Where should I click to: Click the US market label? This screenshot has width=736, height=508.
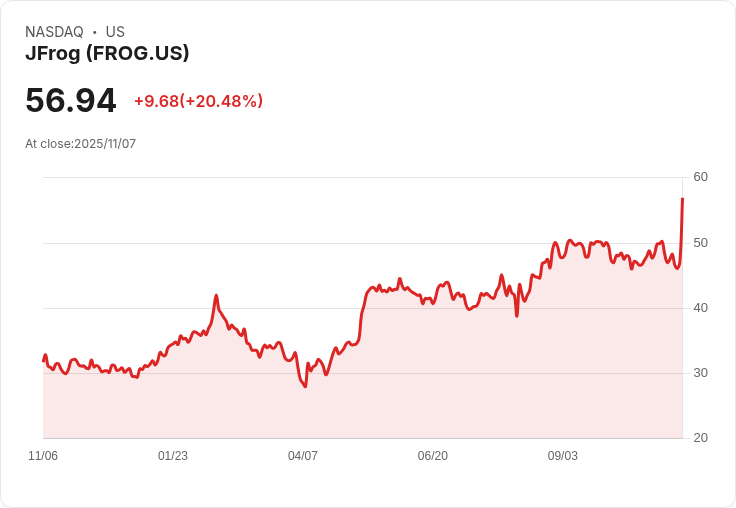115,32
